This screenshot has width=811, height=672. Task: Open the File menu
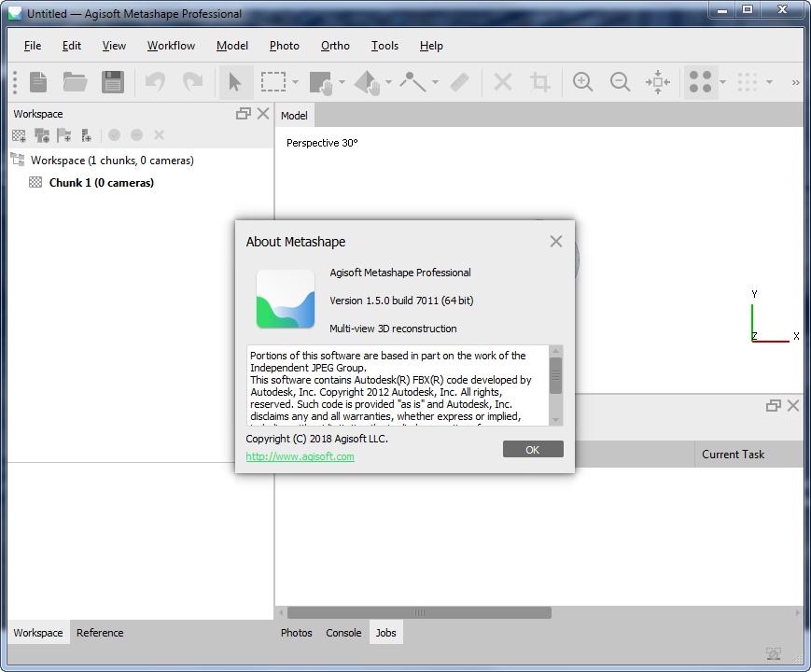pyautogui.click(x=33, y=46)
